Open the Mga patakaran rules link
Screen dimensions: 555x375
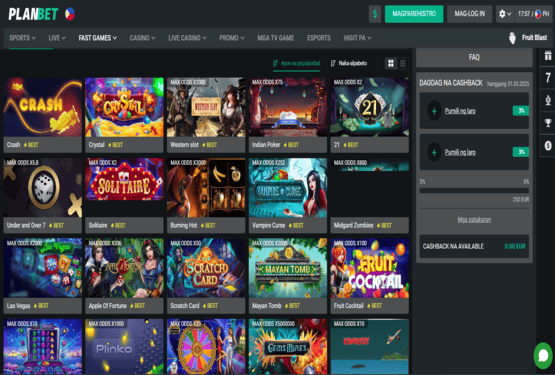click(474, 220)
